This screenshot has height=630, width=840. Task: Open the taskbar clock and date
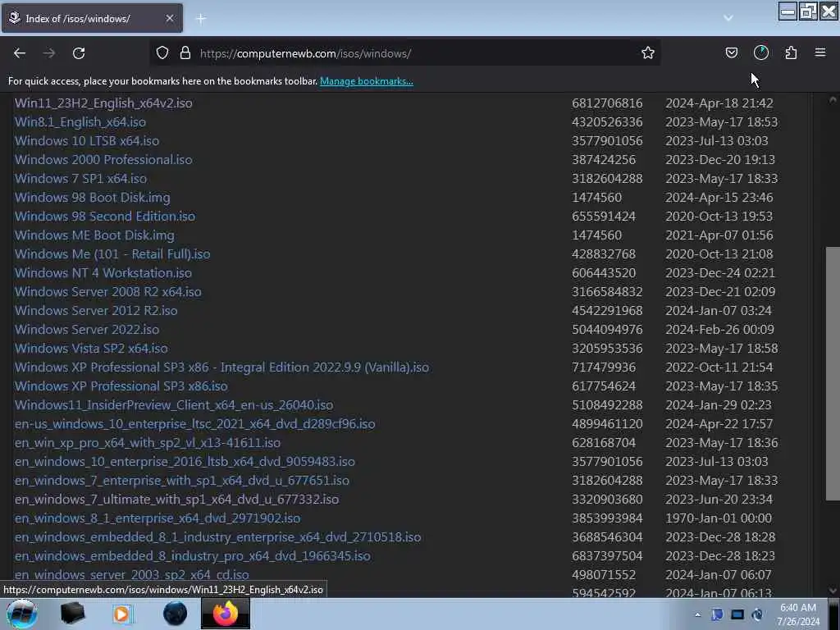tap(798, 614)
